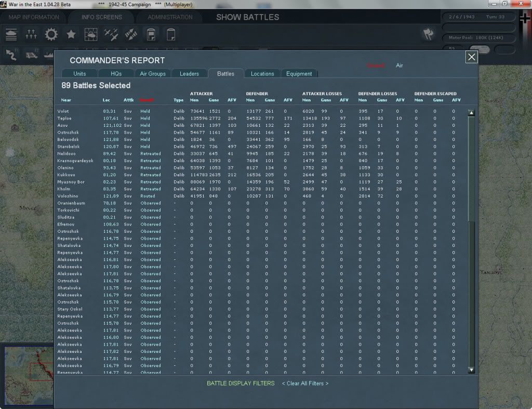Switch to the Air Groups tab

(153, 74)
